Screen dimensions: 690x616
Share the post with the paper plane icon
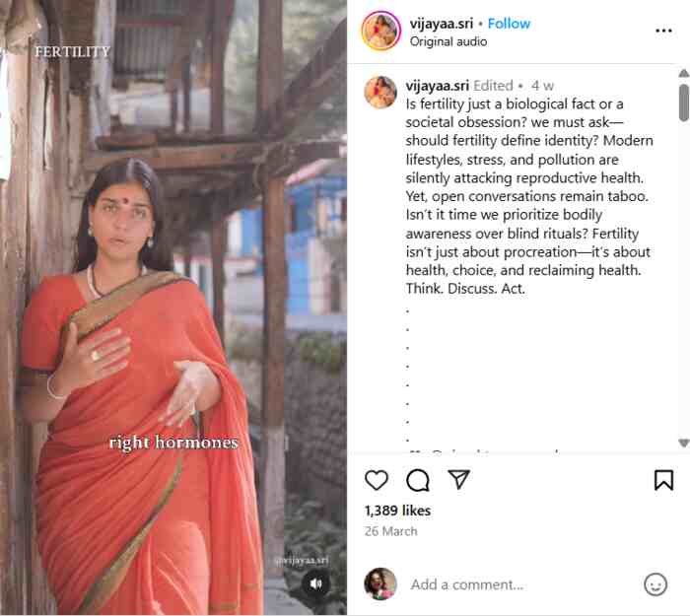(458, 480)
